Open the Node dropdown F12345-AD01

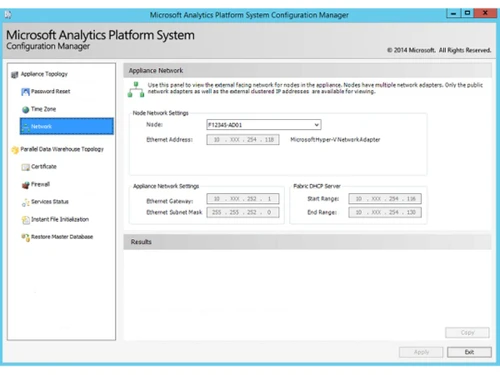click(264, 125)
